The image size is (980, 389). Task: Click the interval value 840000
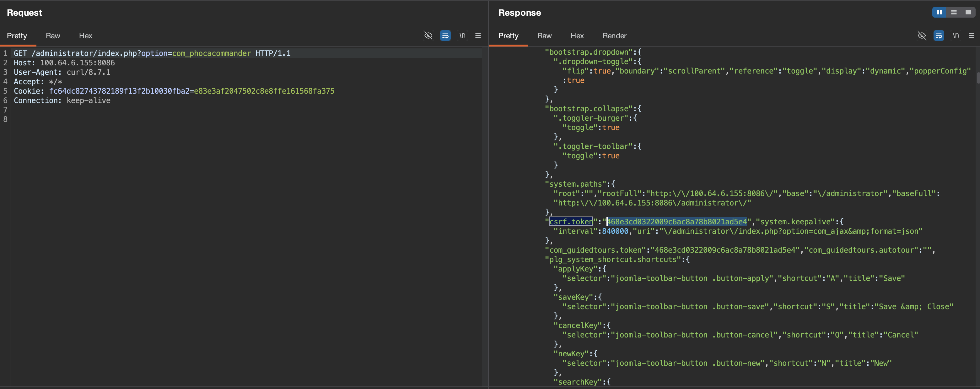(x=615, y=231)
